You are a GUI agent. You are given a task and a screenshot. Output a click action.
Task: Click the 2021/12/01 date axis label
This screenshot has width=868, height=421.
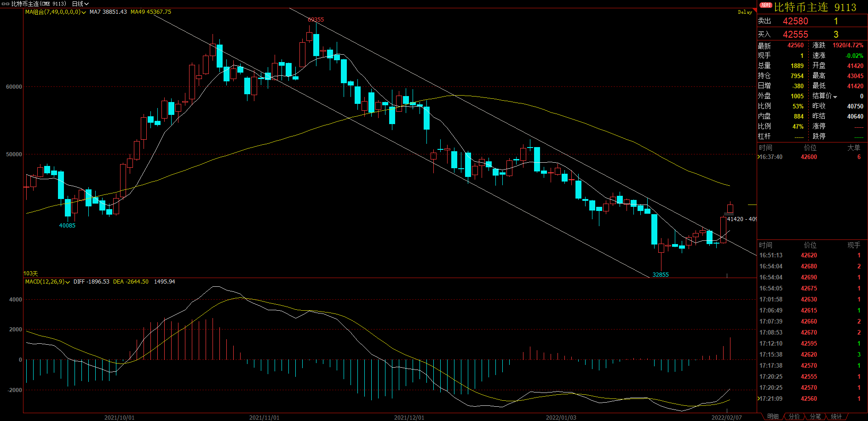pos(409,417)
